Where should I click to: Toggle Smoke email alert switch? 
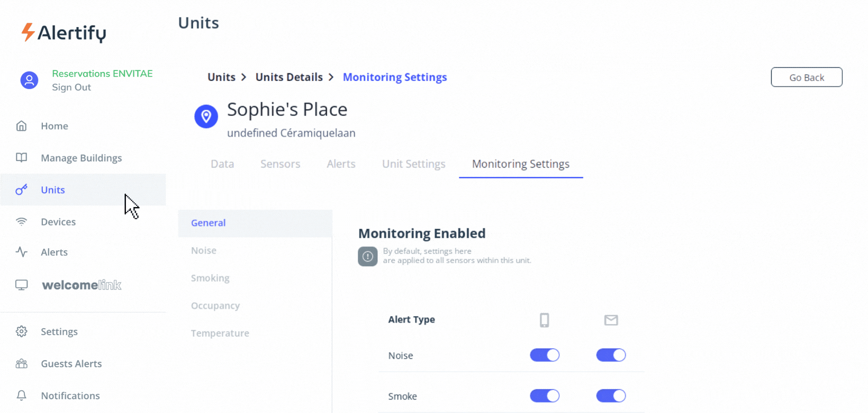point(611,396)
